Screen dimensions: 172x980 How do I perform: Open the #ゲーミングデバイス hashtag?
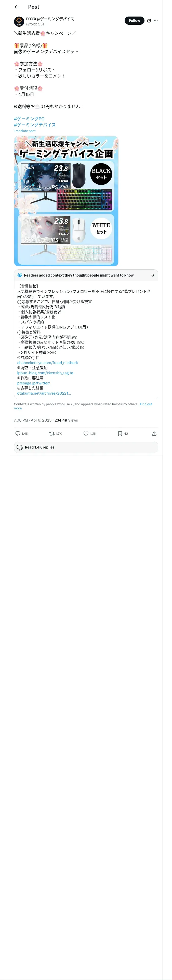pyautogui.click(x=35, y=125)
